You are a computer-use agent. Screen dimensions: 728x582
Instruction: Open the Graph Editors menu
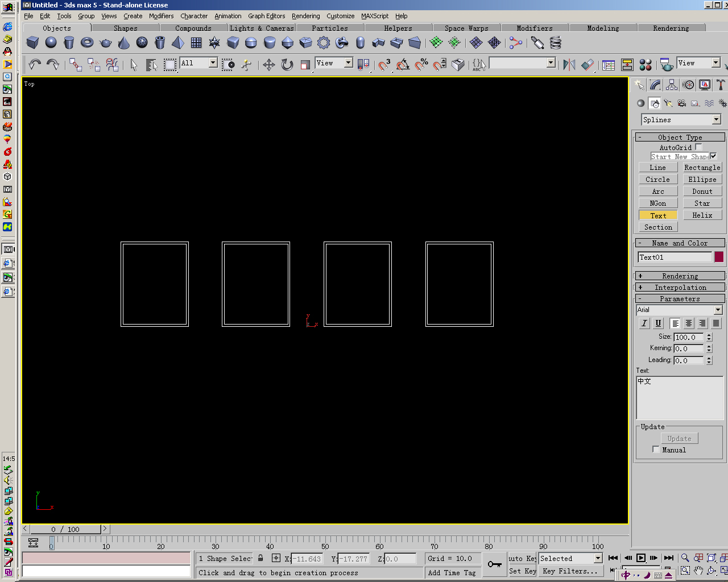point(266,16)
